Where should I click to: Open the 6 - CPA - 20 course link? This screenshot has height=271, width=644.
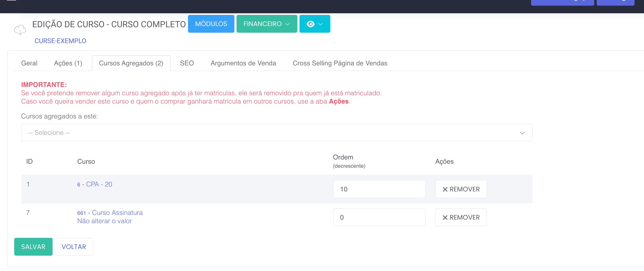94,185
